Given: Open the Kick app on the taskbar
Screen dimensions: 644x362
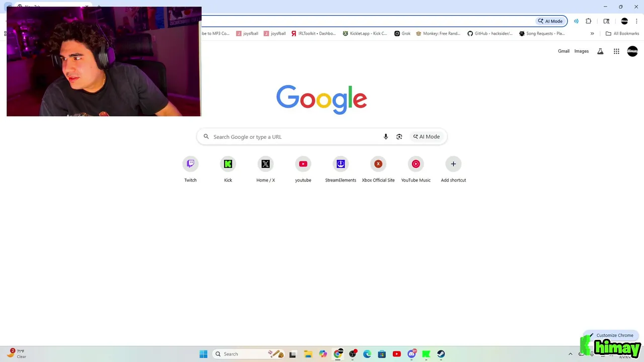Looking at the screenshot, I should point(426,354).
